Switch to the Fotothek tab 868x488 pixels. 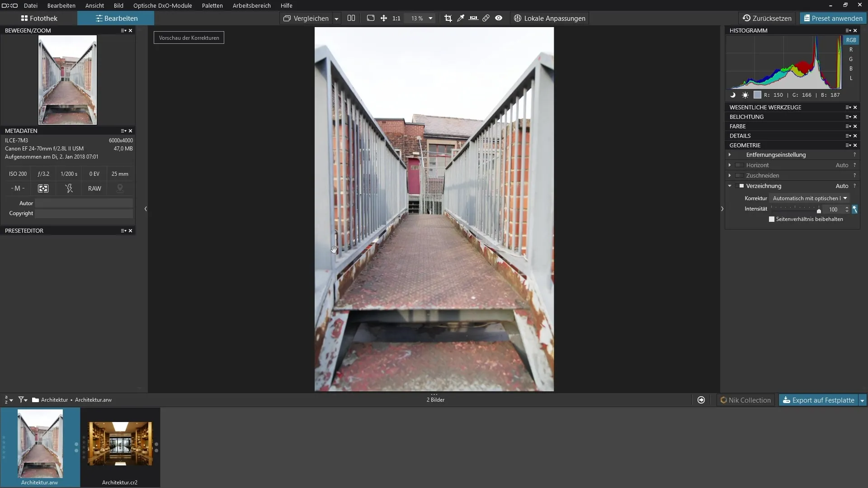(39, 19)
